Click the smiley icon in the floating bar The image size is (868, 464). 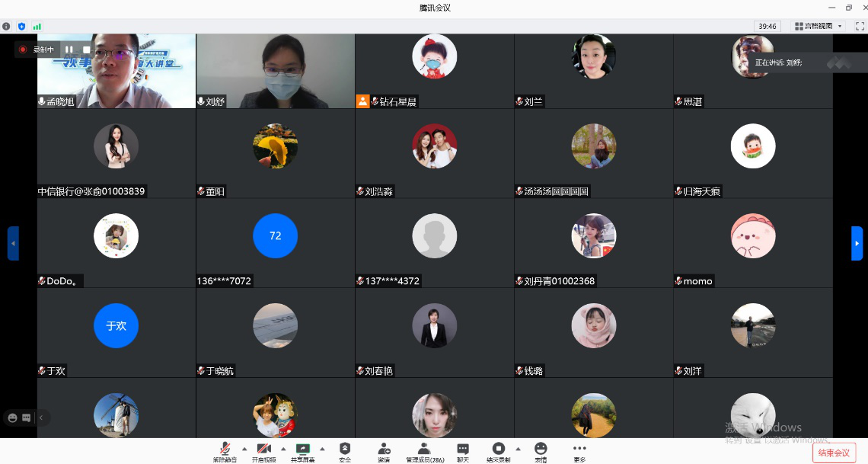point(12,418)
